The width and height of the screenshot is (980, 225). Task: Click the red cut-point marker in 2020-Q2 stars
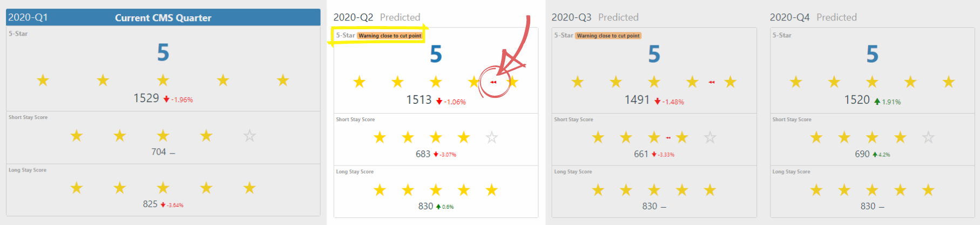pos(493,82)
